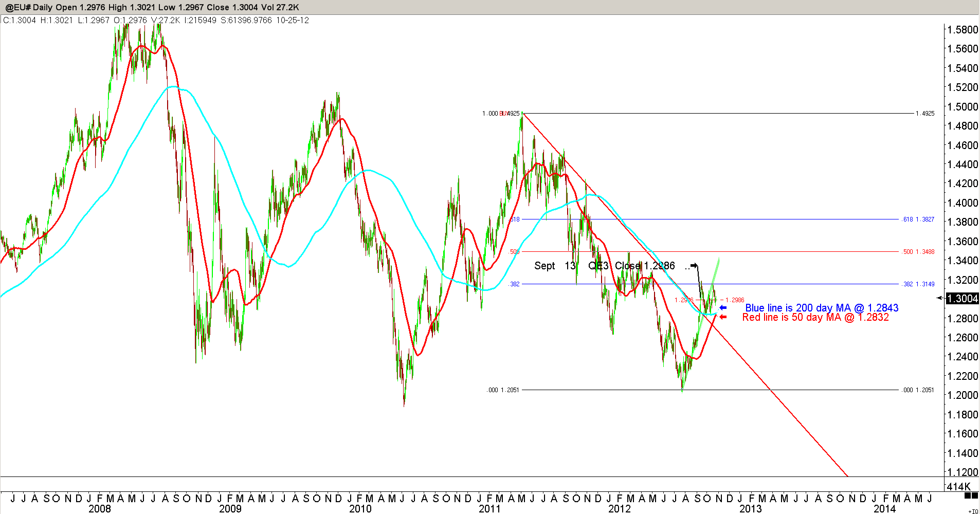
Task: Select 'Red line is 50 day MA @ 1.2832' text
Action: [815, 317]
